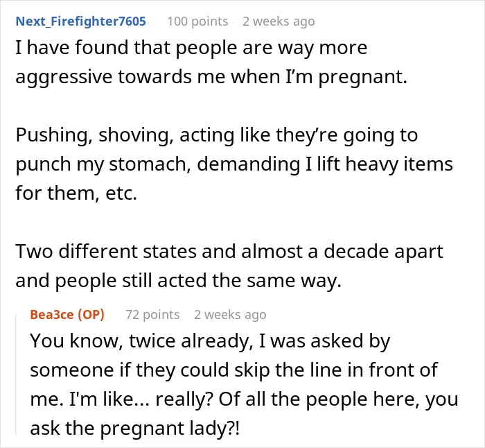Image resolution: width=485 pixels, height=448 pixels.
Task: Click the line starting "I have found that"
Action: [x=191, y=49]
